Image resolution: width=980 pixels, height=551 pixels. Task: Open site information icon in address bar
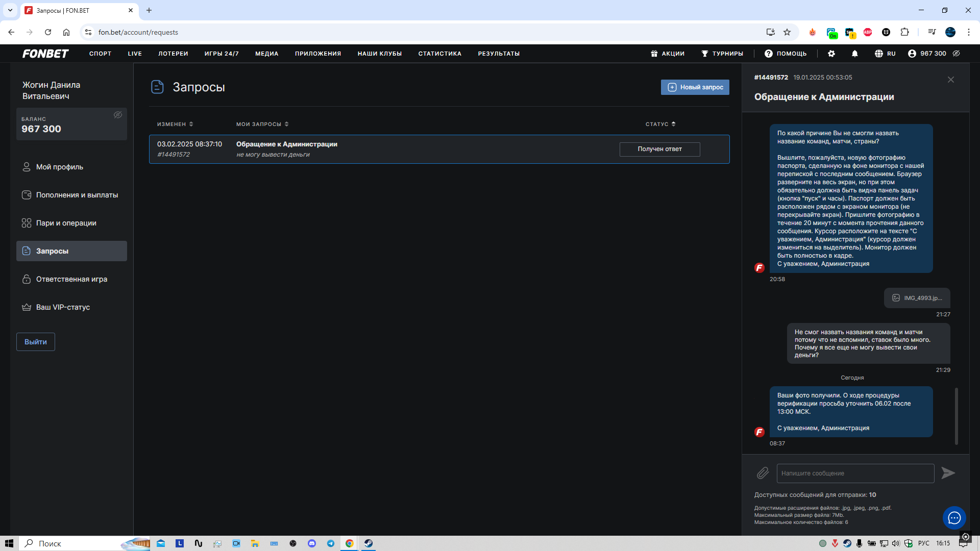tap(88, 32)
